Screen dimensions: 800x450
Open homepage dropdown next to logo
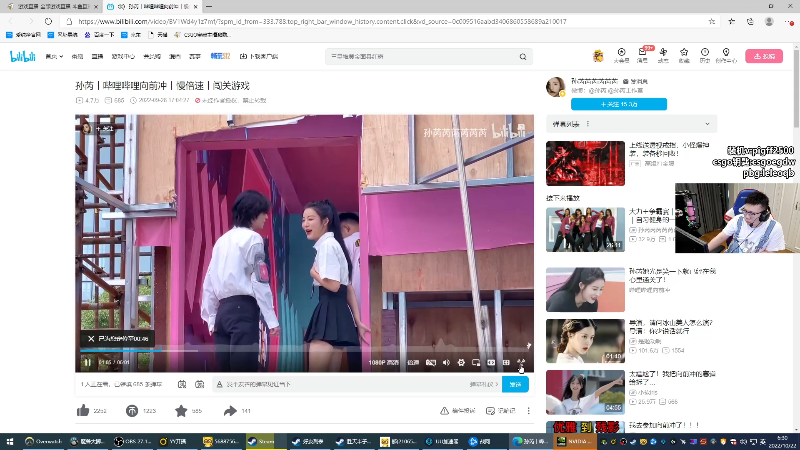click(54, 57)
